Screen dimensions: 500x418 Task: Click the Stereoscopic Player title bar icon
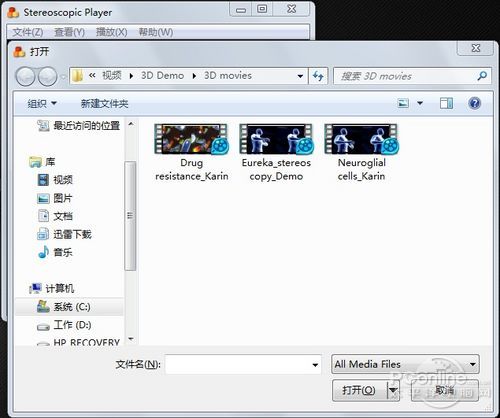coord(13,12)
